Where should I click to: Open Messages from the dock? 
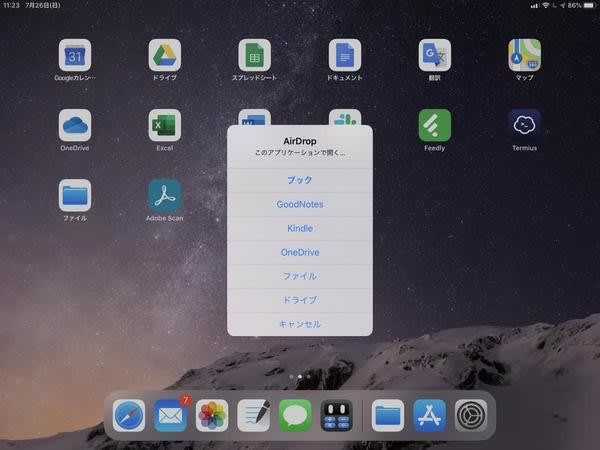coord(295,416)
